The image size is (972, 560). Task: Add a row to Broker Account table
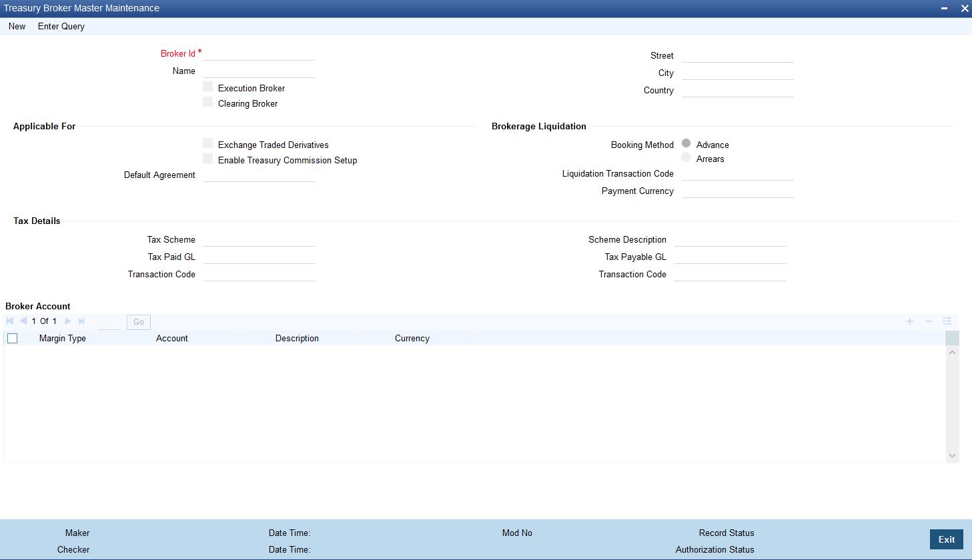[909, 321]
